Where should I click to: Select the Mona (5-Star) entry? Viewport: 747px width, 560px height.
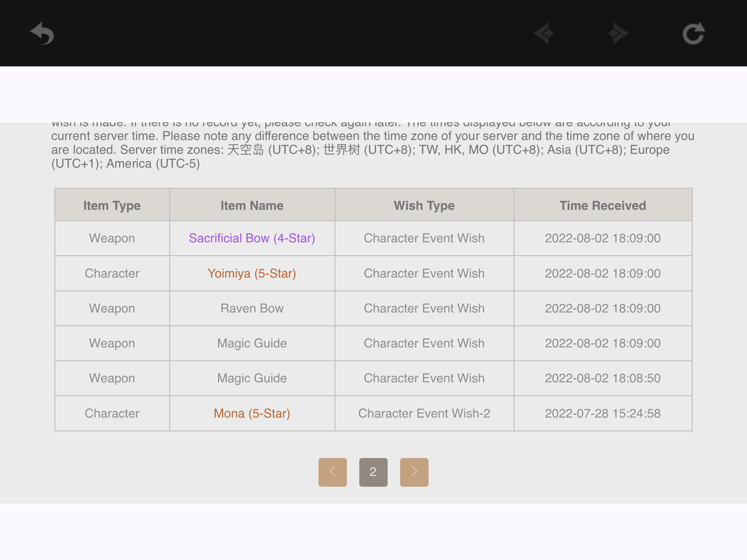click(252, 413)
